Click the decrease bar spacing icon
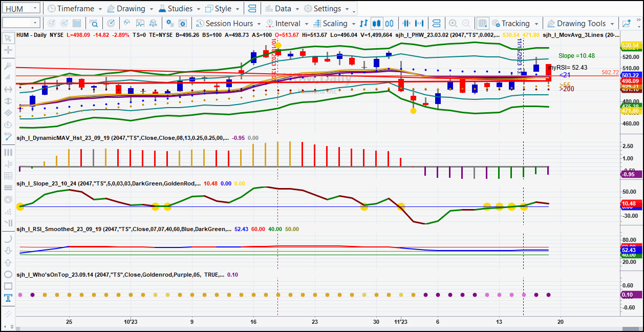This screenshot has width=644, height=332. [x=407, y=24]
